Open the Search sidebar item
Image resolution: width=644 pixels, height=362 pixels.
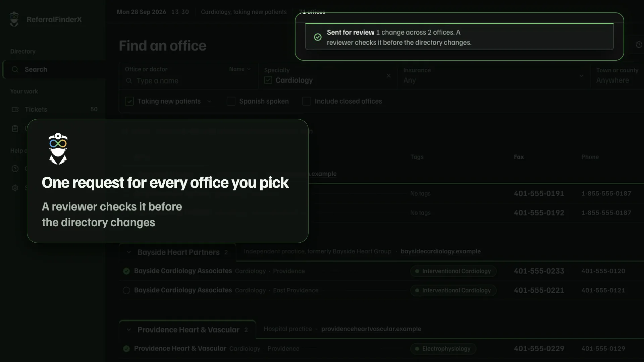coord(54,69)
